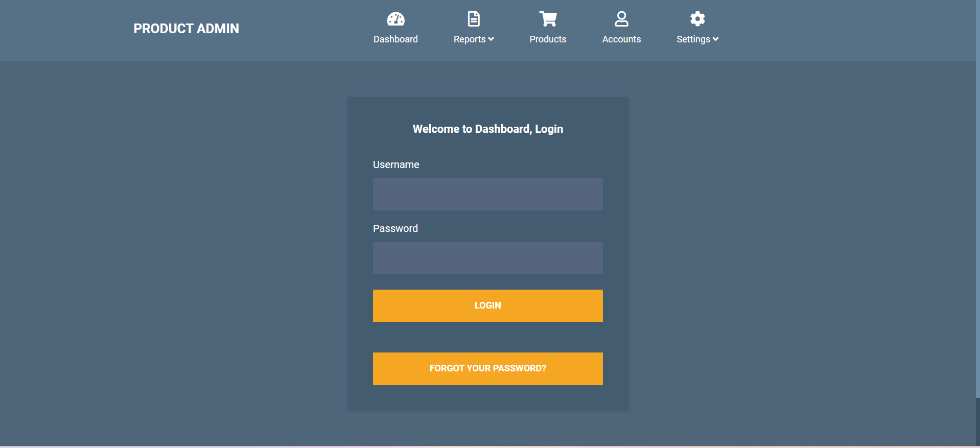This screenshot has height=448, width=980.
Task: Expand the Settings dropdown chevron
Action: (715, 39)
